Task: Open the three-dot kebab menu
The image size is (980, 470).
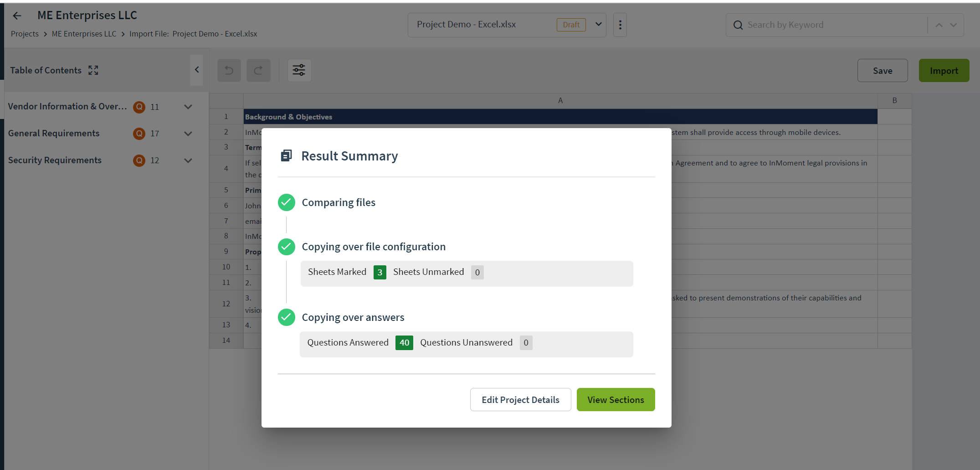Action: 620,25
